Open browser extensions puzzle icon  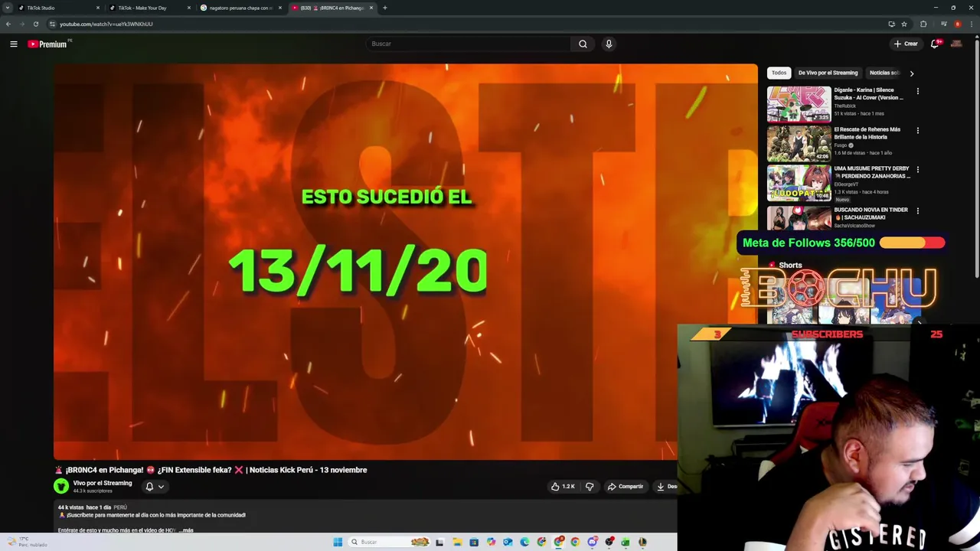pyautogui.click(x=923, y=24)
